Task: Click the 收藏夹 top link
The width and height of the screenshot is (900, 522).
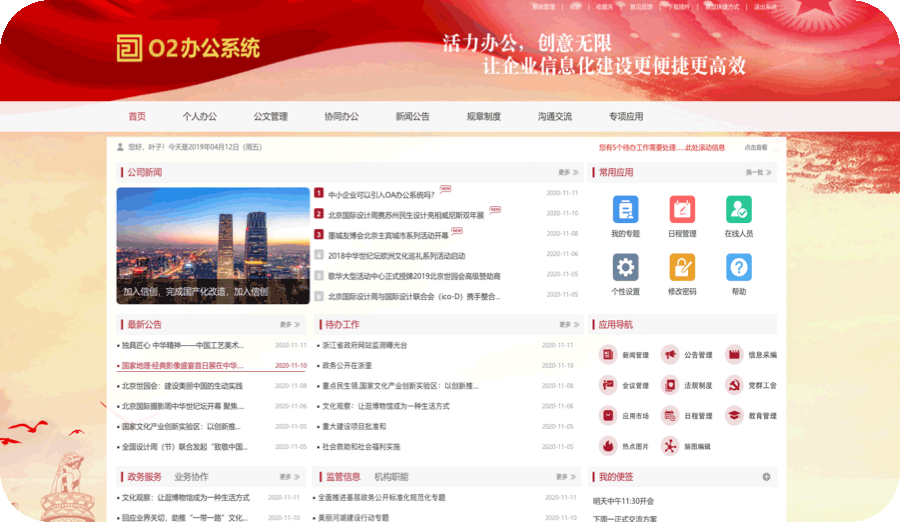Action: point(604,7)
